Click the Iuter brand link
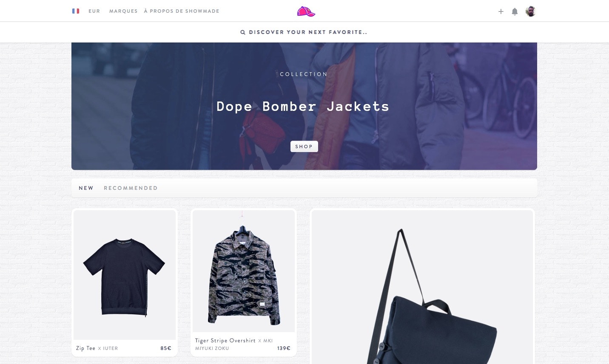 111,348
